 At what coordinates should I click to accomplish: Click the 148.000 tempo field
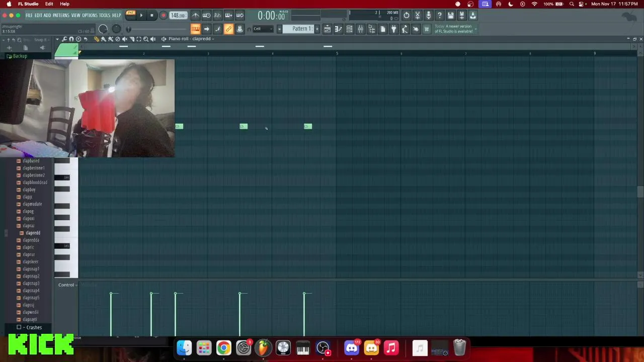tap(178, 15)
